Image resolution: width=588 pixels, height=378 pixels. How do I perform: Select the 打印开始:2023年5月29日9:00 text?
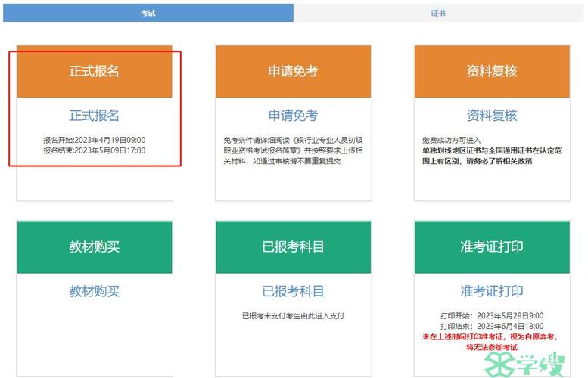[x=492, y=316]
